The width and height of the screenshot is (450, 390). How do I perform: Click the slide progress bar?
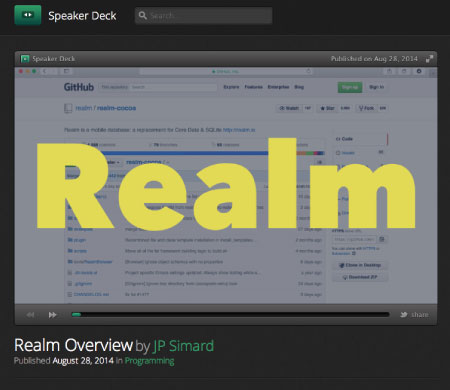tap(230, 314)
